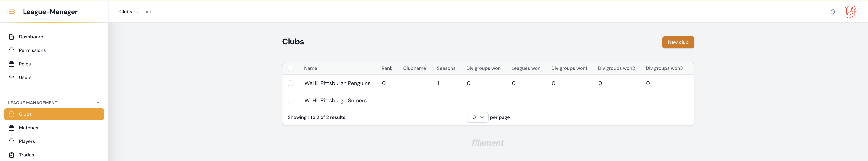Check the WeHL Pittsburgh Snipers row checkbox

click(290, 100)
